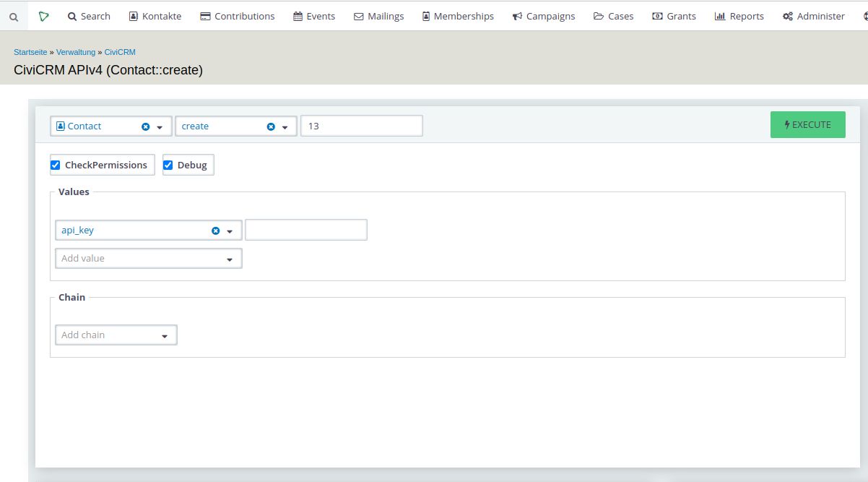Clear the create action selection
The width and height of the screenshot is (868, 482).
[271, 126]
